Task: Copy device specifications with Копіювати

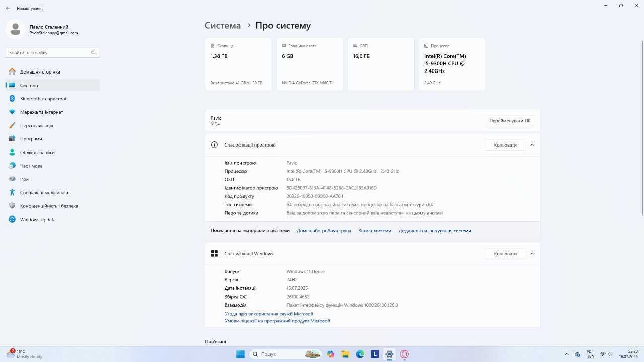Action: tap(505, 145)
